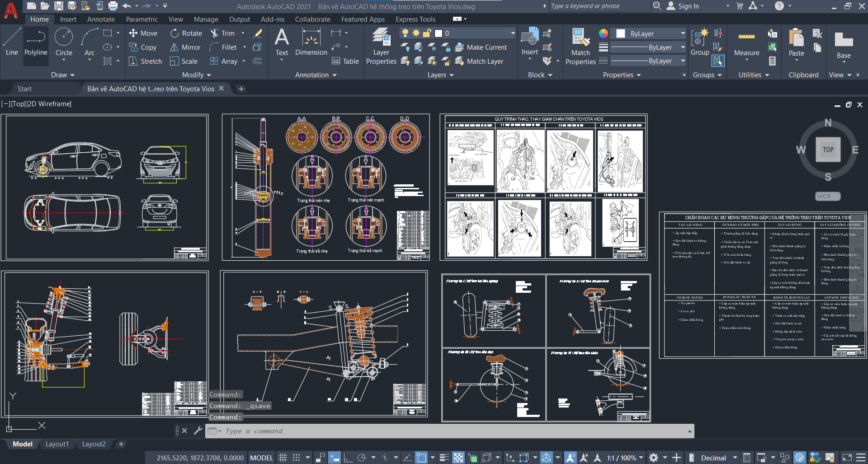Select the Arc tool

[90, 42]
